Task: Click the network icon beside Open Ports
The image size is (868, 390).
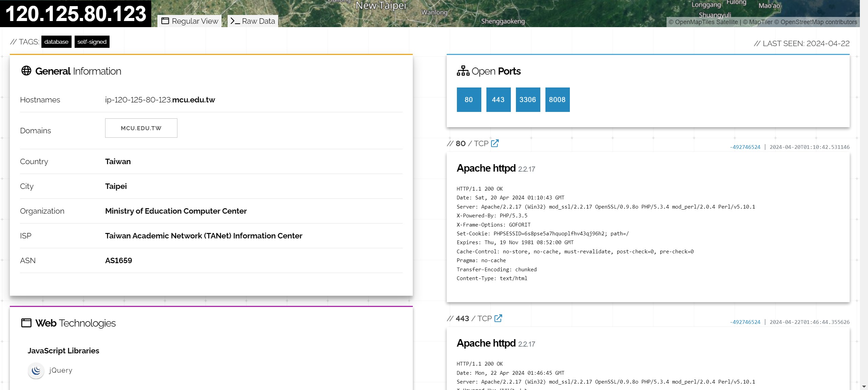Action: [463, 71]
